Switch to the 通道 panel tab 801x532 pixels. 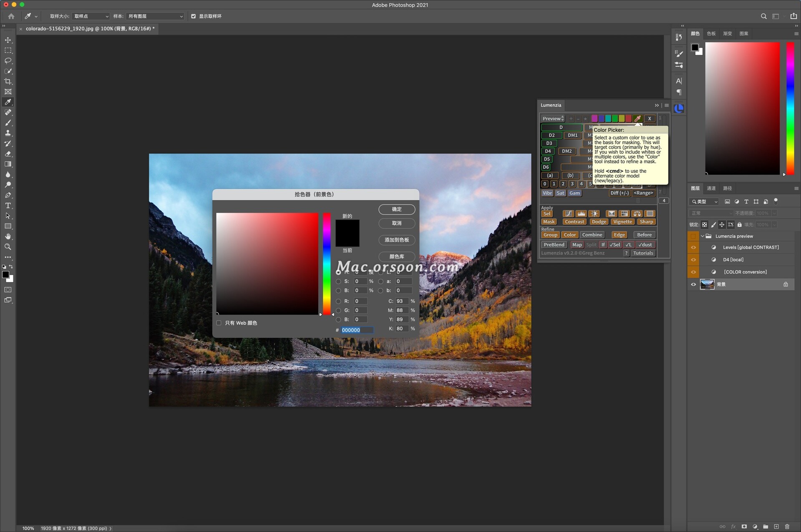click(x=711, y=188)
